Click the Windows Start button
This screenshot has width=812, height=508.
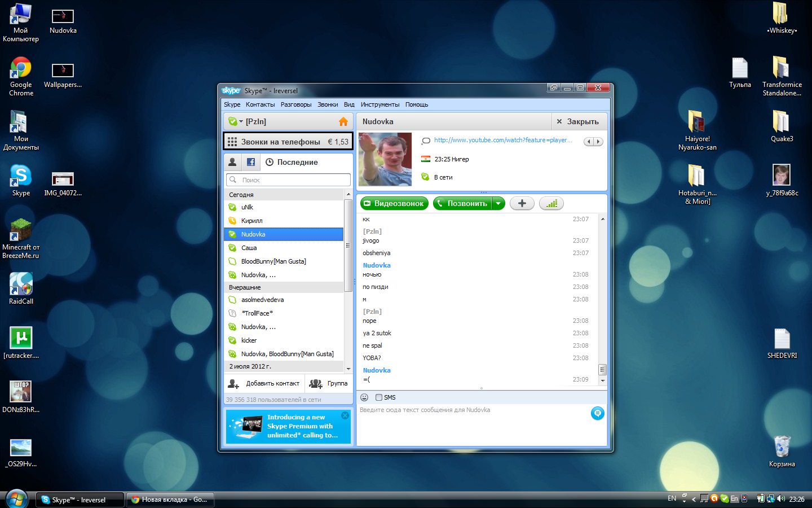pos(16,500)
